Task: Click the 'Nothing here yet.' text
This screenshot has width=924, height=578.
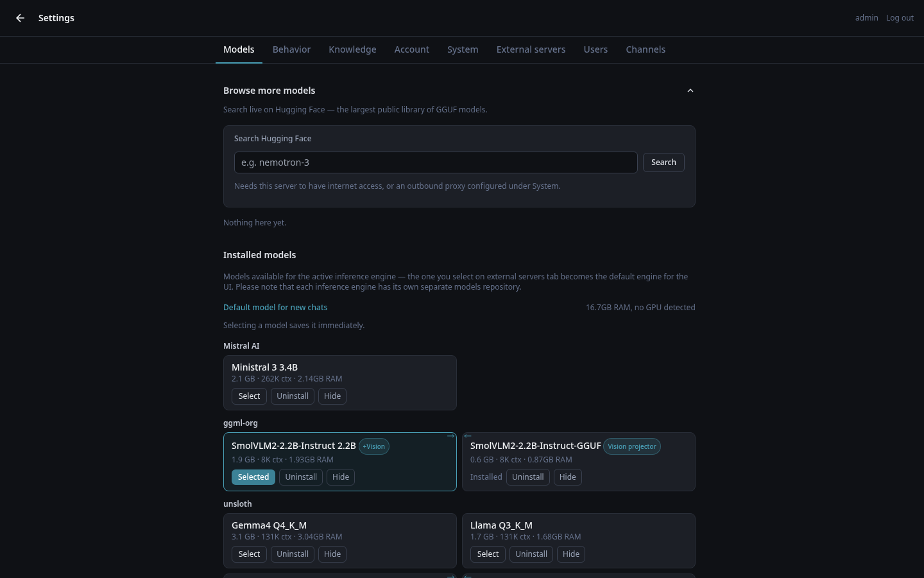Action: tap(255, 223)
